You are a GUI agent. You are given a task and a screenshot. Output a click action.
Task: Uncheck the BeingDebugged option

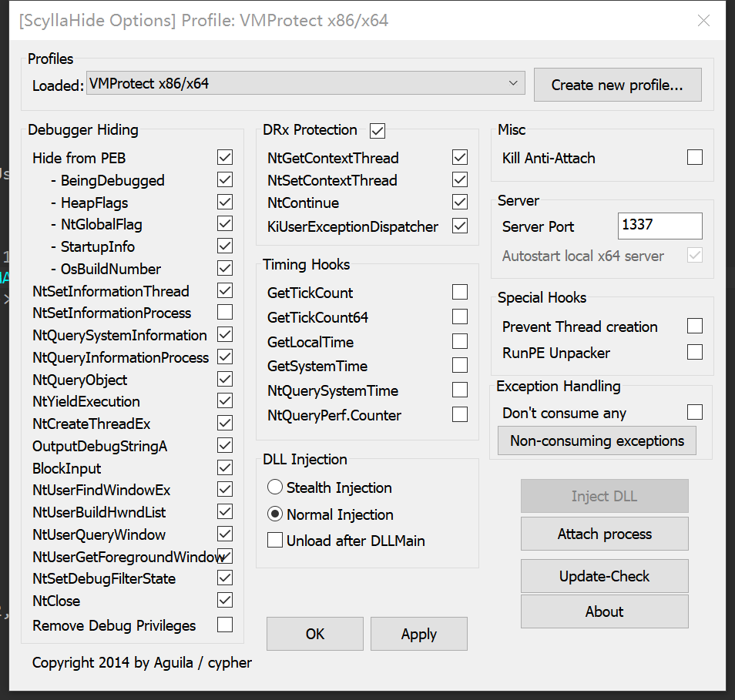[x=225, y=180]
